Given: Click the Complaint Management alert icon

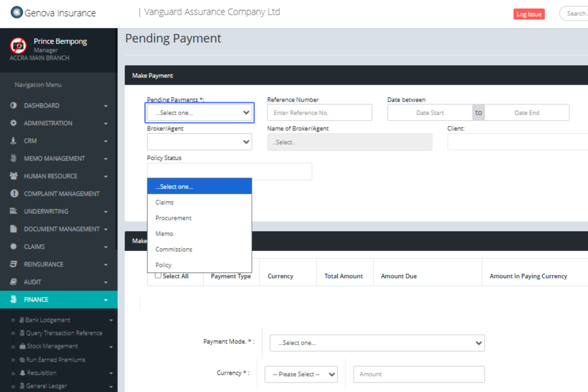Looking at the screenshot, I should point(14,194).
